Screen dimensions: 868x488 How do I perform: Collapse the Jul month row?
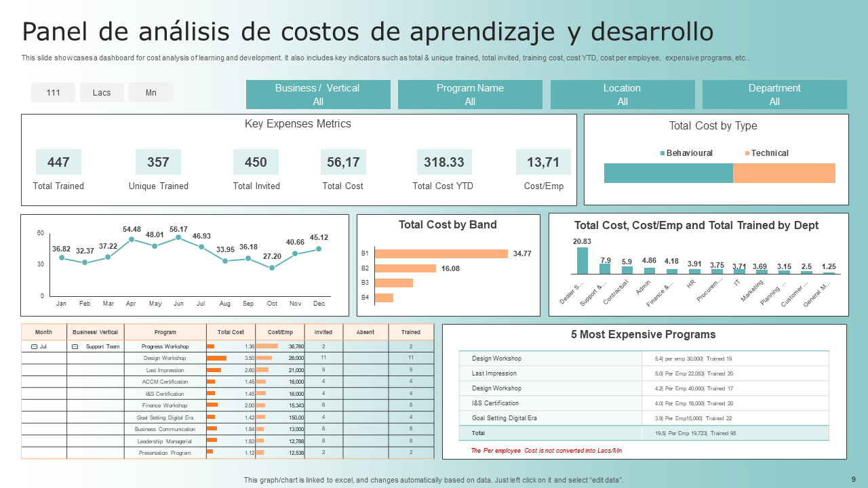tap(35, 346)
